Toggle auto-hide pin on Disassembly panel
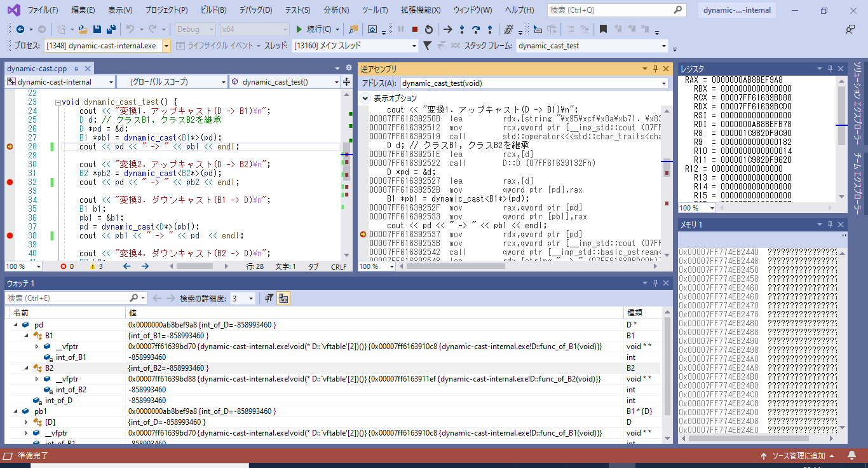 tap(655, 69)
